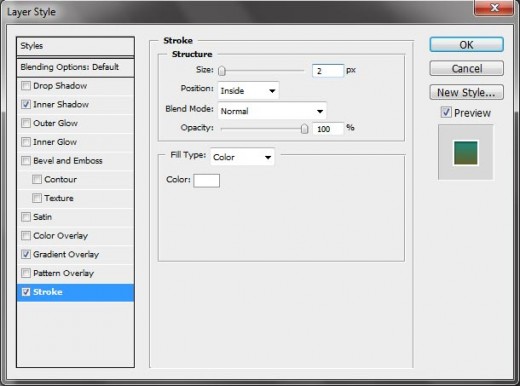Open the Position dropdown showing Inside
The height and width of the screenshot is (386, 520).
[x=248, y=91]
